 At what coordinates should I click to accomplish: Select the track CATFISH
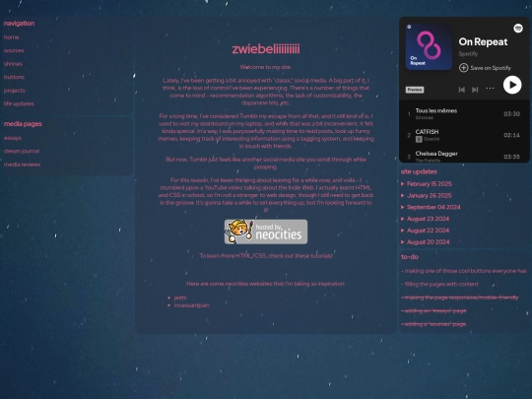[x=427, y=132]
